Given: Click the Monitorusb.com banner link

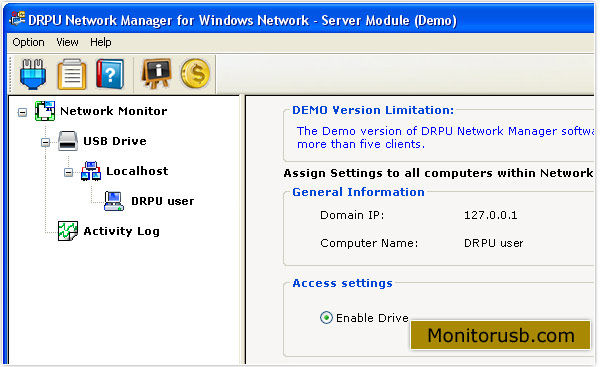Looking at the screenshot, I should point(501,335).
